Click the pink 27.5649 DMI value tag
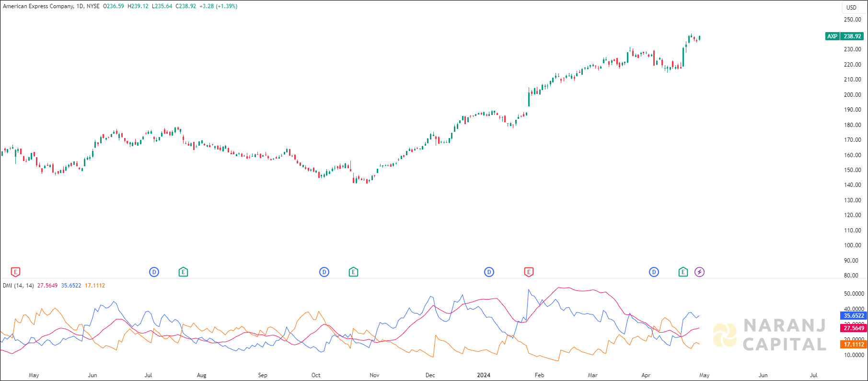The width and height of the screenshot is (868, 381). pos(854,328)
